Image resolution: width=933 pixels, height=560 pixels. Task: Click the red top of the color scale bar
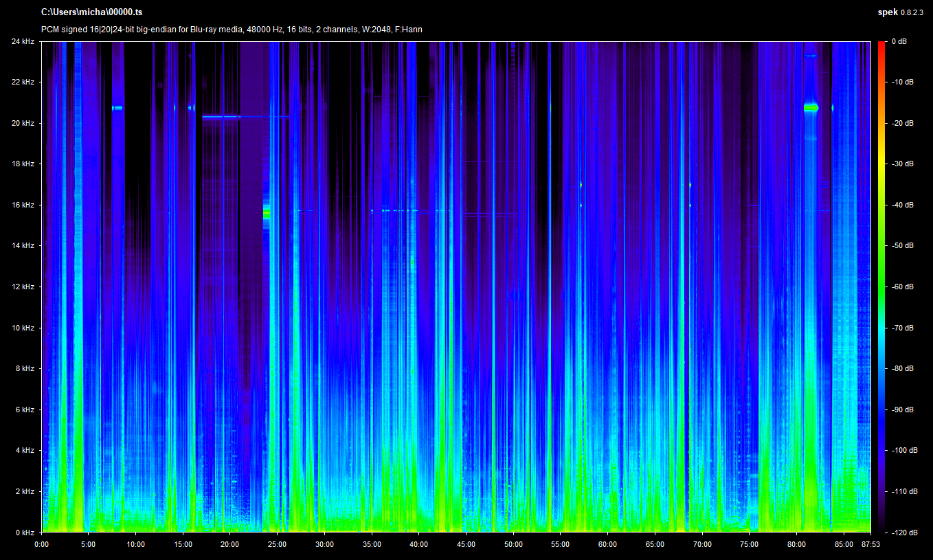click(881, 45)
